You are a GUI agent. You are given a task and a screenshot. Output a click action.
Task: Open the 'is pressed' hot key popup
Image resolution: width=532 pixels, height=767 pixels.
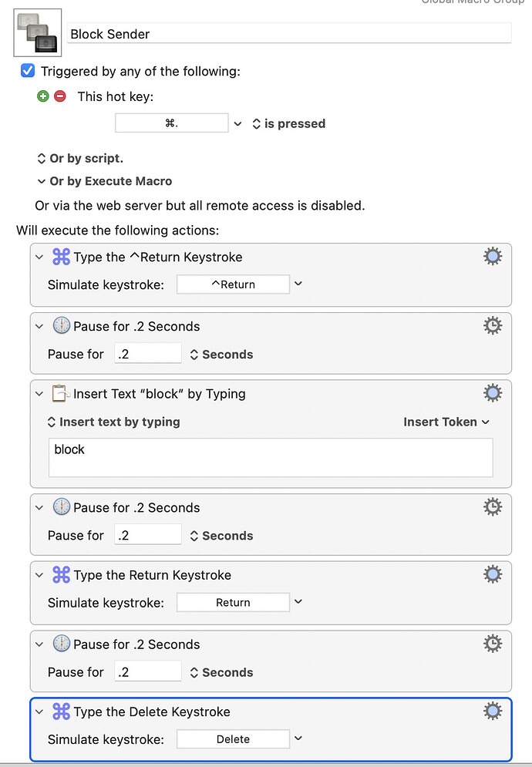(289, 124)
